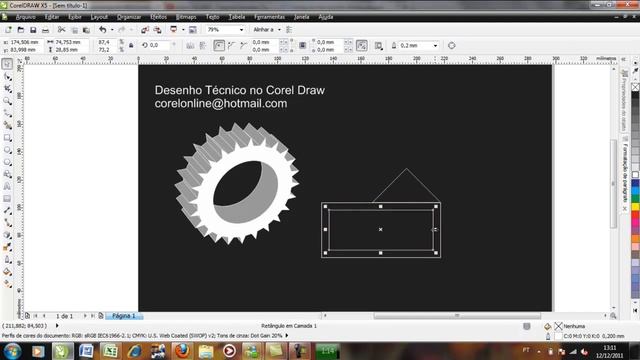
Task: Pick the white swatch in the palette
Action: (636, 175)
